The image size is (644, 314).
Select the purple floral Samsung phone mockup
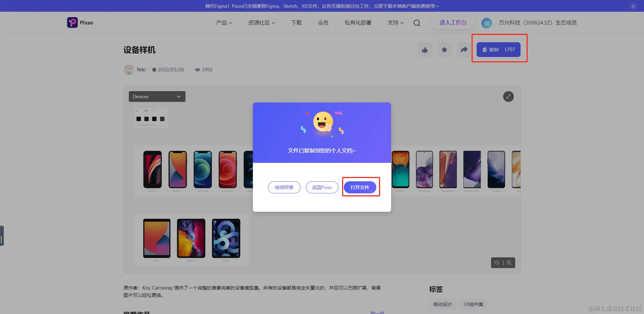[x=425, y=170]
